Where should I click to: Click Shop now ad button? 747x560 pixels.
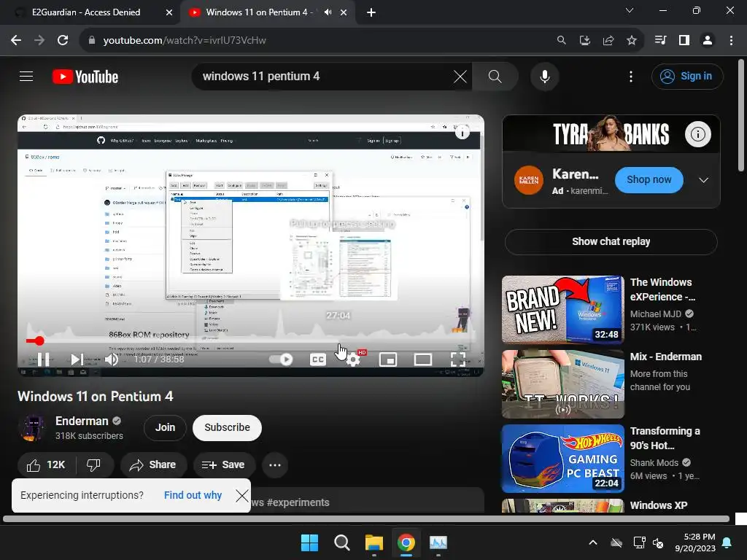[x=649, y=179]
